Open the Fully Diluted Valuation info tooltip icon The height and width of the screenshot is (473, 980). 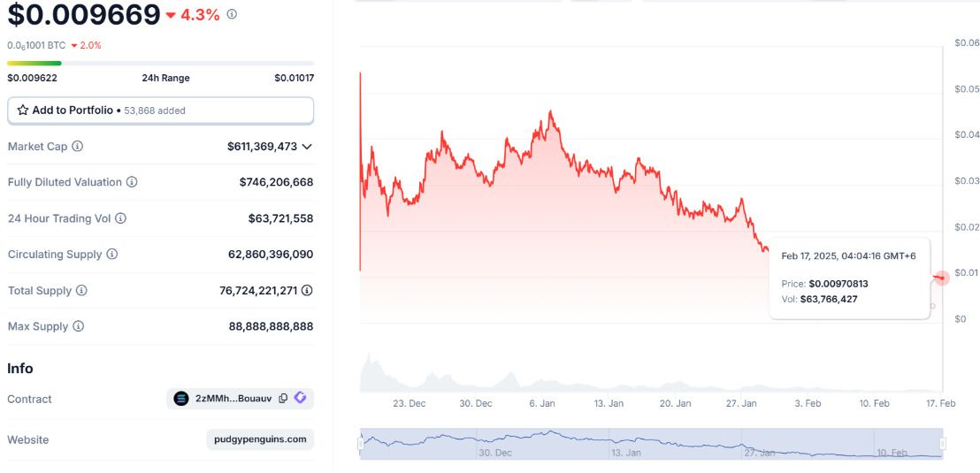(132, 182)
